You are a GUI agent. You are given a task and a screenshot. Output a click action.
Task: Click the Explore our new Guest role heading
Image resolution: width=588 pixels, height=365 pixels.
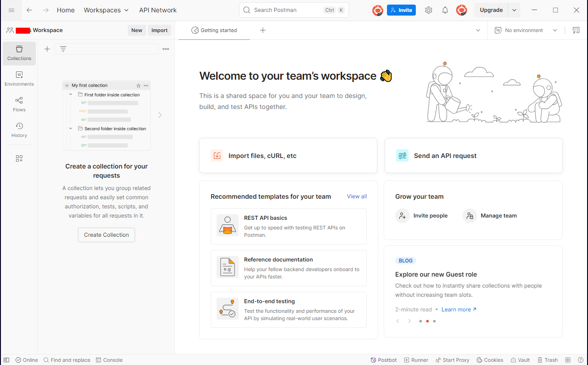pos(436,274)
